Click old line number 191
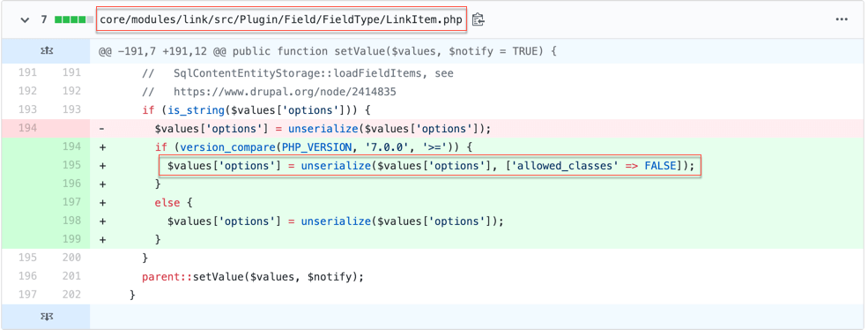The height and width of the screenshot is (330, 868). [x=26, y=72]
